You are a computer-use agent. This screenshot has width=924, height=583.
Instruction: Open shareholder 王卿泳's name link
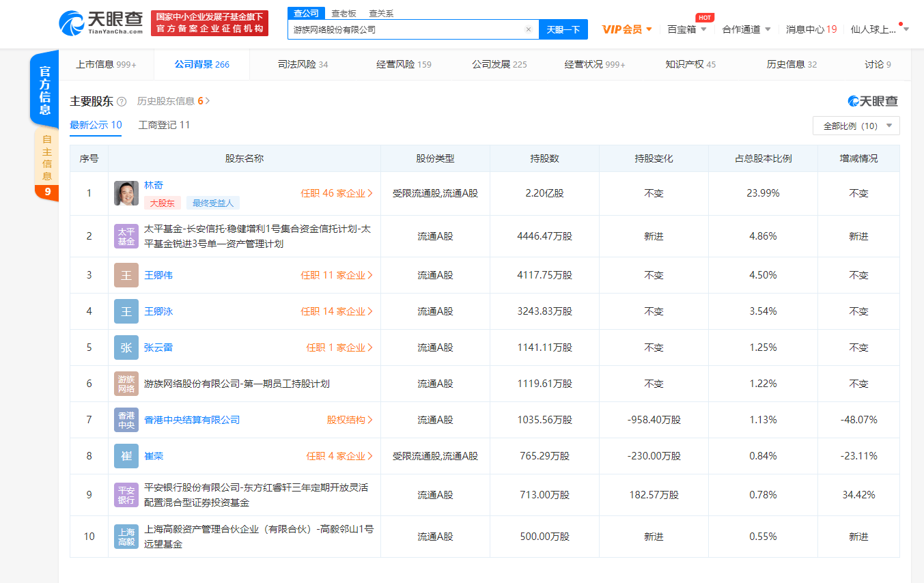[x=158, y=311]
